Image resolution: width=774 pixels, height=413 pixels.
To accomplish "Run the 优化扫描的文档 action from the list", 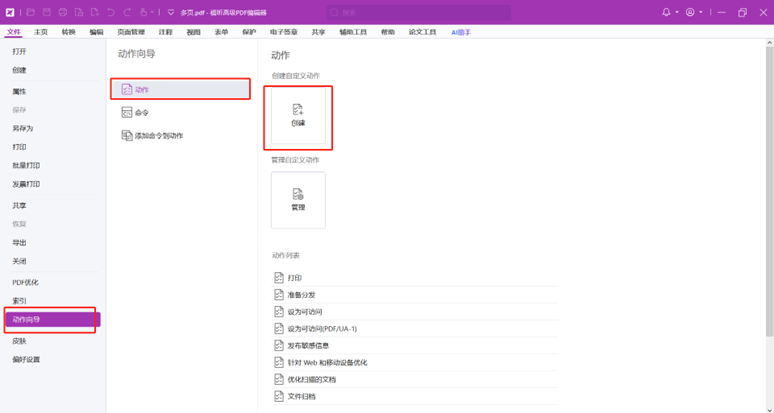I will click(x=415, y=379).
